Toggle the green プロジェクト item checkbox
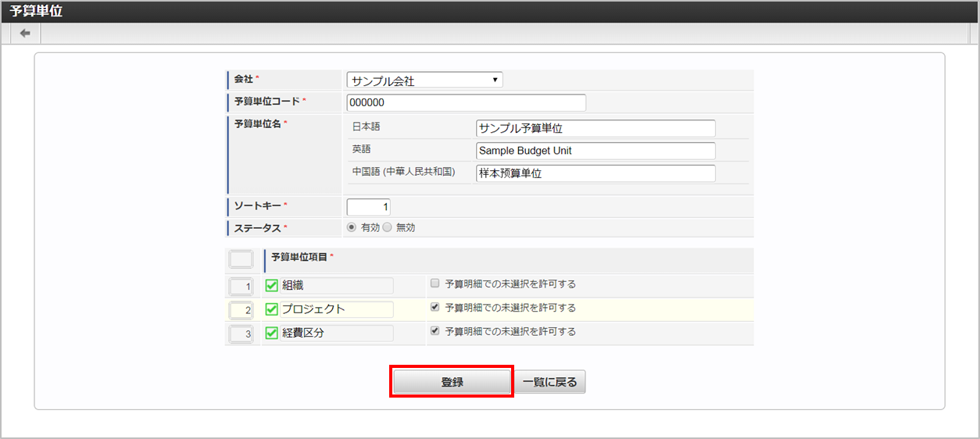980x439 pixels. (x=272, y=309)
